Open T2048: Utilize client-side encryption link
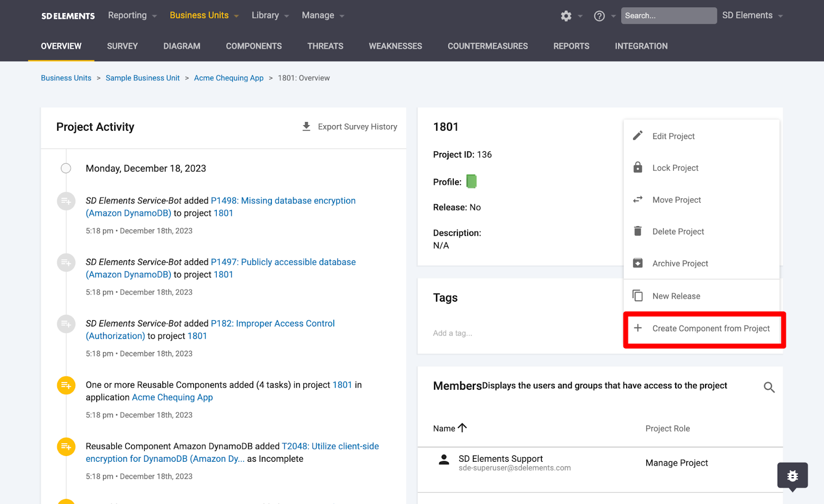 click(x=232, y=453)
